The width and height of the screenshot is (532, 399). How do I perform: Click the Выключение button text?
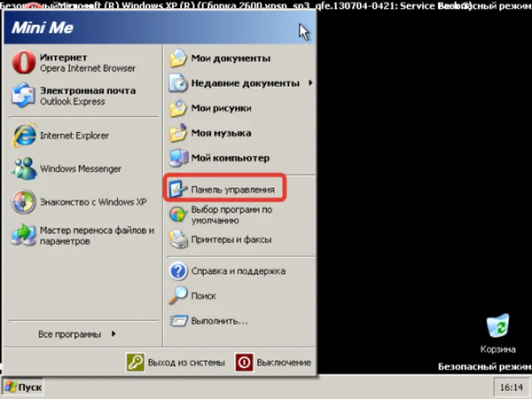(x=283, y=363)
